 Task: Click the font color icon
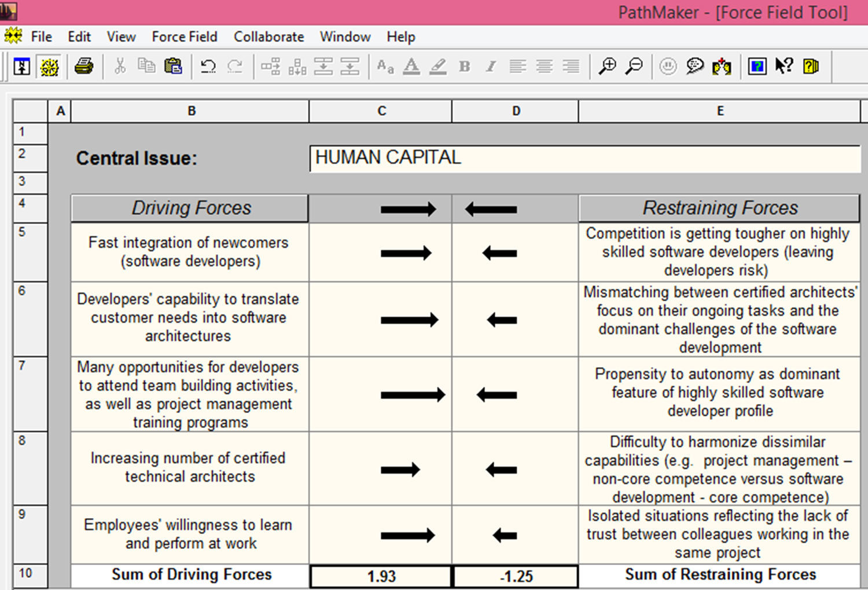click(411, 67)
